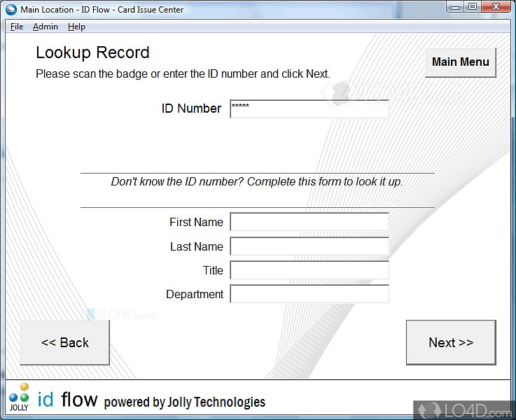This screenshot has width=516, height=420.
Task: Click the 'ID Number' label
Action: tap(191, 108)
